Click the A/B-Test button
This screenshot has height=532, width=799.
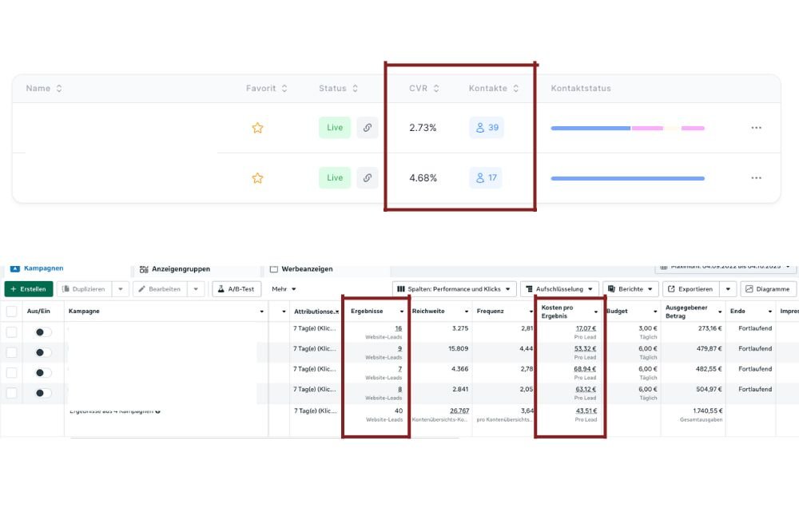click(x=236, y=289)
